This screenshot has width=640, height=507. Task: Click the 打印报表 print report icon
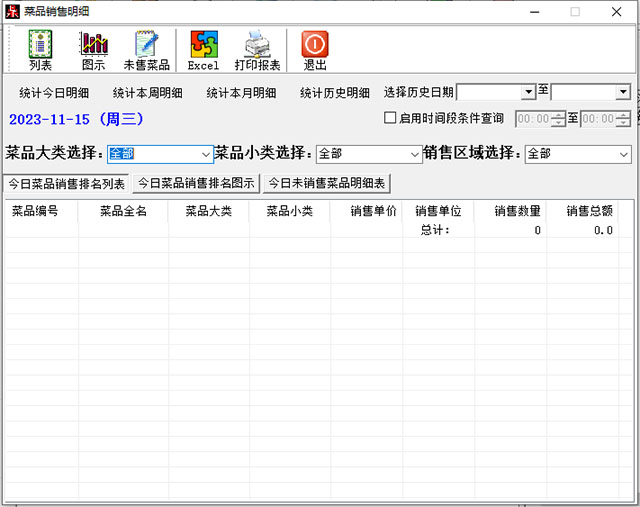pos(257,50)
